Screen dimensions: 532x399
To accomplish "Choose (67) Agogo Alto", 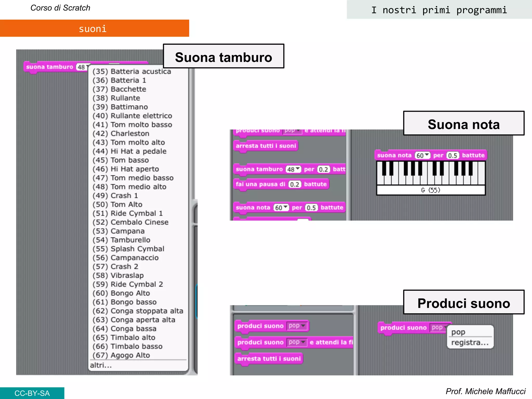I will pos(121,355).
